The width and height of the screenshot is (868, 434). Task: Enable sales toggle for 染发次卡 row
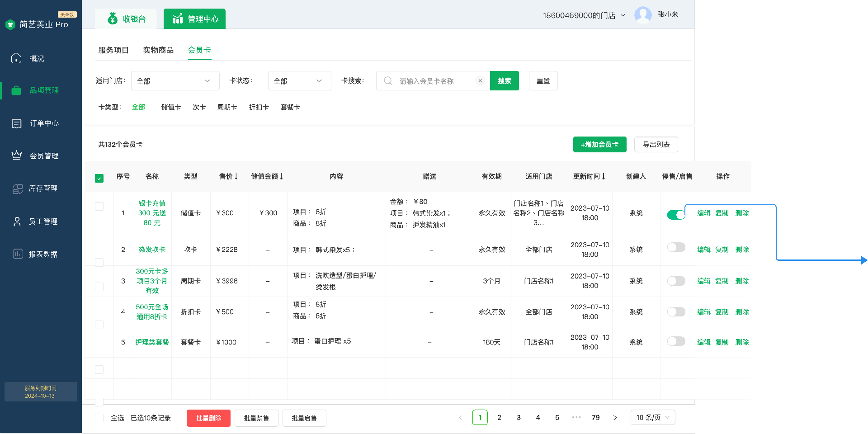tap(676, 247)
